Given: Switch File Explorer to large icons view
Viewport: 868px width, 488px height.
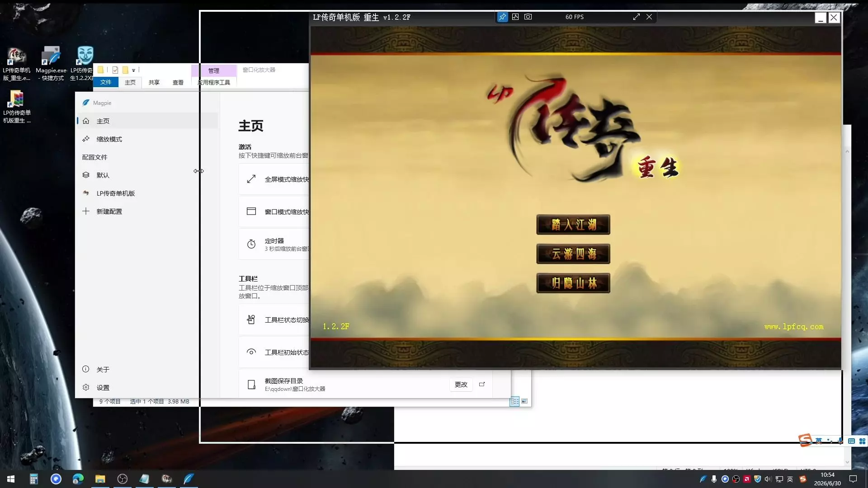Looking at the screenshot, I should click(524, 401).
